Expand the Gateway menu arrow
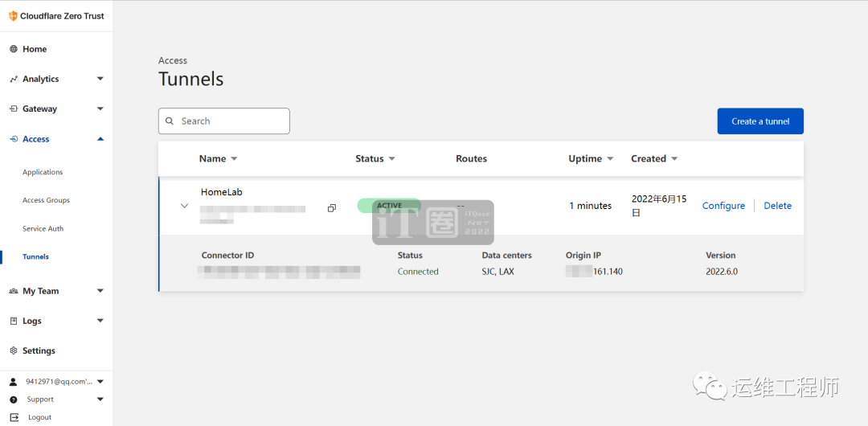The height and width of the screenshot is (426, 868). [100, 109]
